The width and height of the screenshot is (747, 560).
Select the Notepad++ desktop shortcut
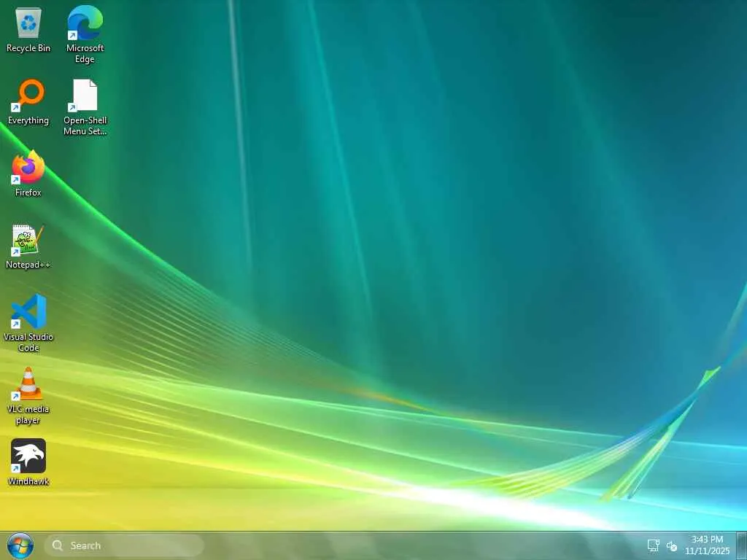tap(28, 246)
